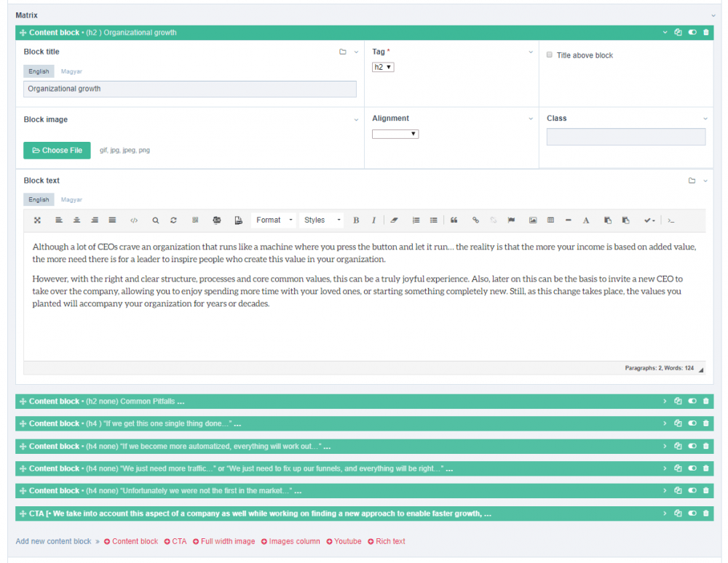Toggle the CTA block enable switch
The image size is (728, 563).
click(692, 514)
